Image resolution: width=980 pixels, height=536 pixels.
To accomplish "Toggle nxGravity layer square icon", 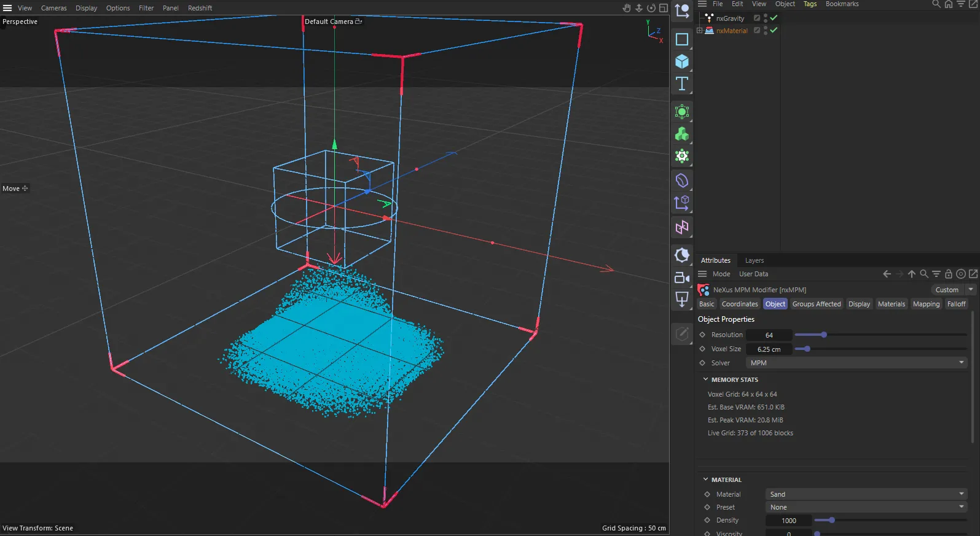I will [x=757, y=18].
